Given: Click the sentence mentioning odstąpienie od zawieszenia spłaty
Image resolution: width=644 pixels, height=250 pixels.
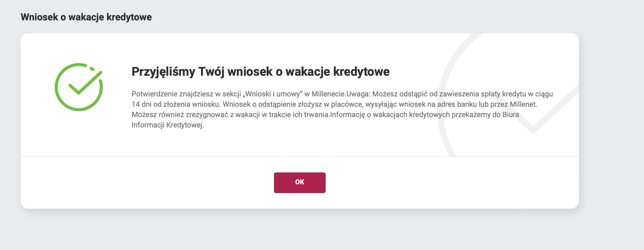Looking at the screenshot, I should click(456, 94).
